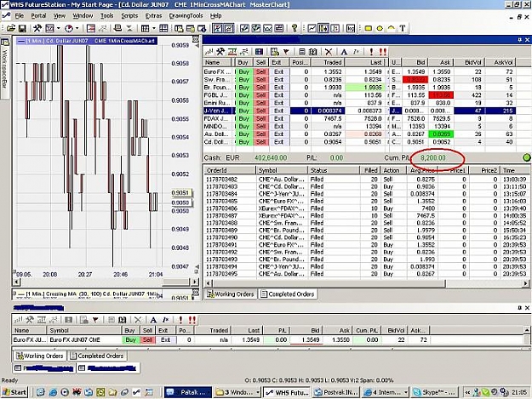Open the hammer-and-wrench tools icon in main toolbar
The image size is (532, 399).
(37, 28)
